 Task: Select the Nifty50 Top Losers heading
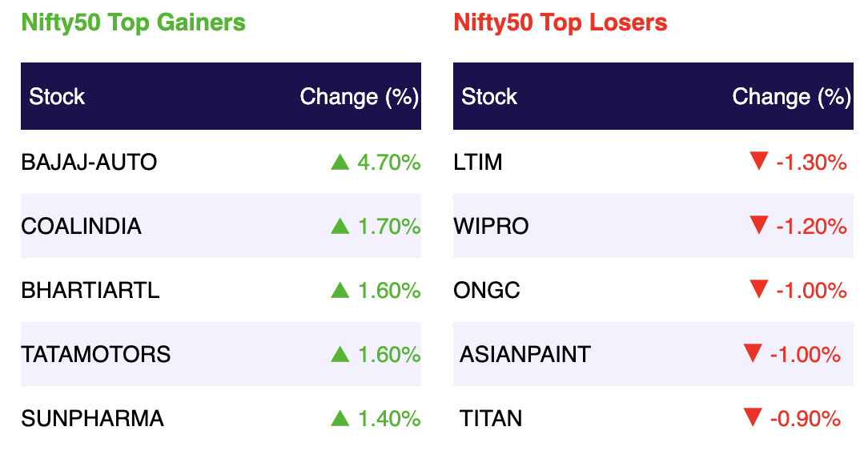tap(561, 22)
